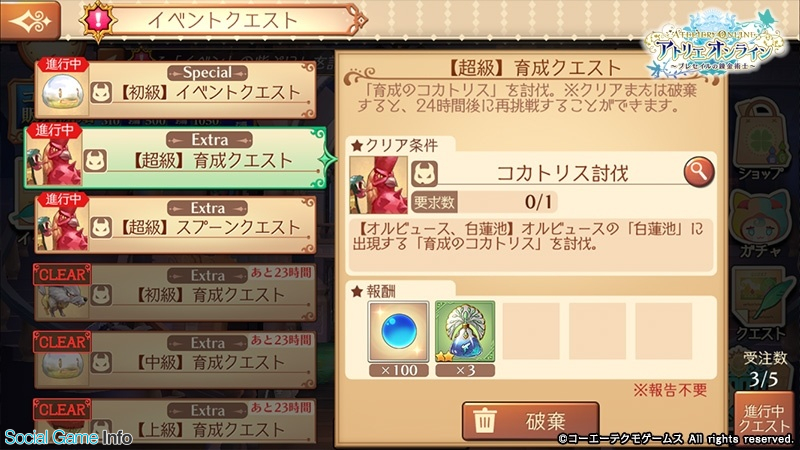Click the Social Game Info watermark link
This screenshot has height=450, width=800.
click(68, 437)
